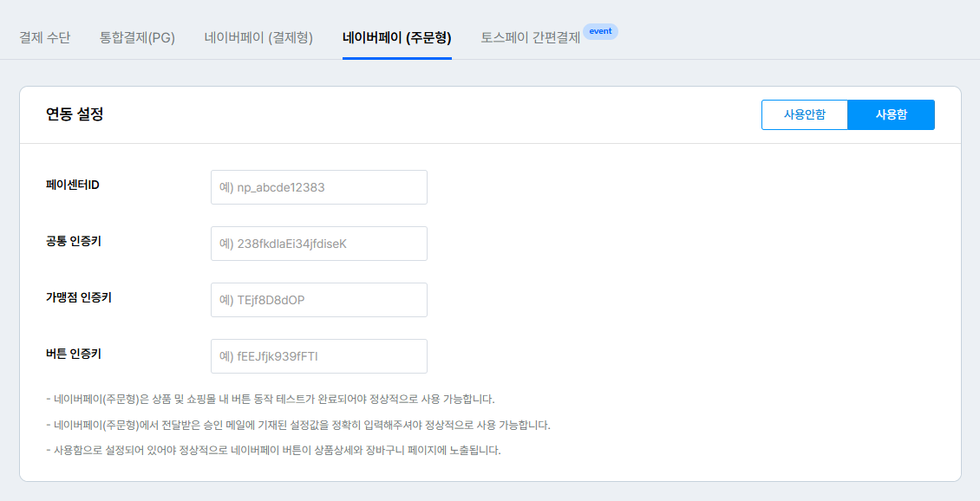Viewport: 980px width, 501px height.
Task: Open the 결제 수단 tab
Action: [45, 37]
